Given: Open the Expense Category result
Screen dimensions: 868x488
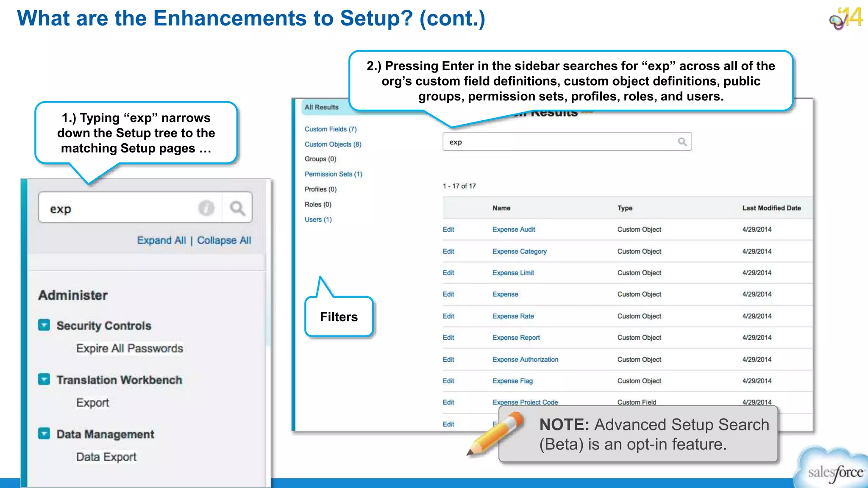Looking at the screenshot, I should tap(520, 252).
